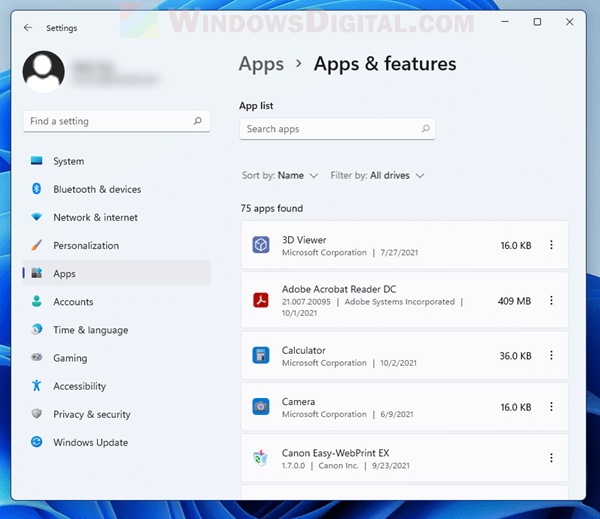This screenshot has height=519, width=600.
Task: Select the Camera app name
Action: [x=298, y=401]
